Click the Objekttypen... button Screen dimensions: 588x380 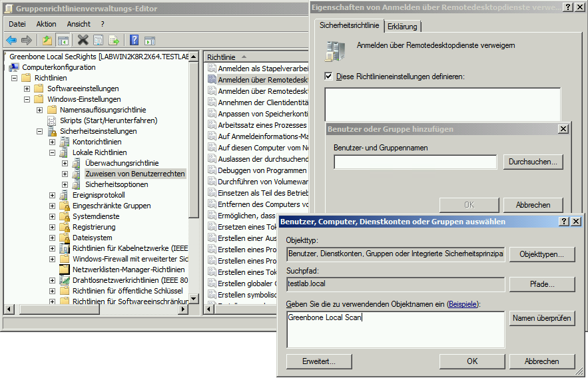click(541, 254)
